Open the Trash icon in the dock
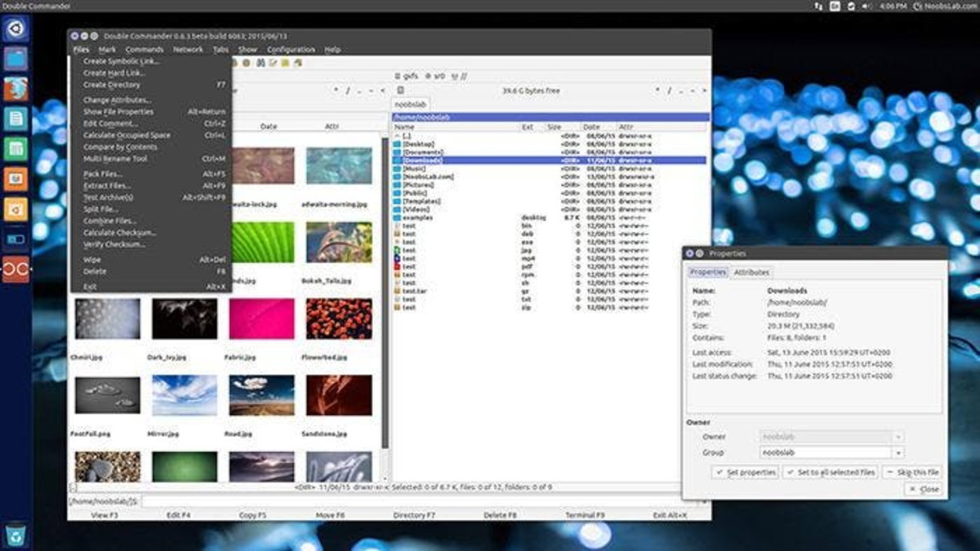 tap(16, 534)
